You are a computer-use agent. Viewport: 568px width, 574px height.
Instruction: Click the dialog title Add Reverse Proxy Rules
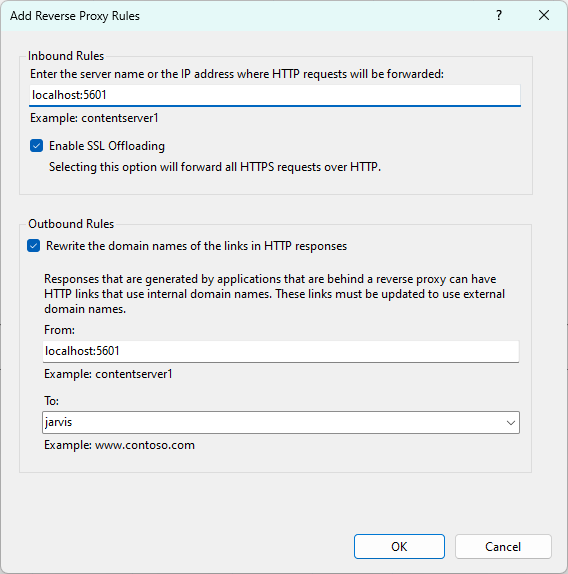(x=75, y=16)
